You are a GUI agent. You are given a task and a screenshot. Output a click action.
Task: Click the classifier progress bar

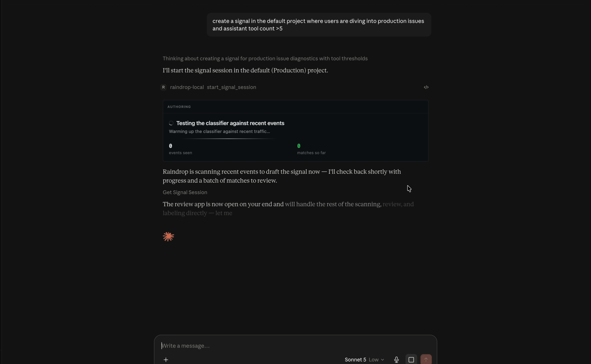pos(229,139)
